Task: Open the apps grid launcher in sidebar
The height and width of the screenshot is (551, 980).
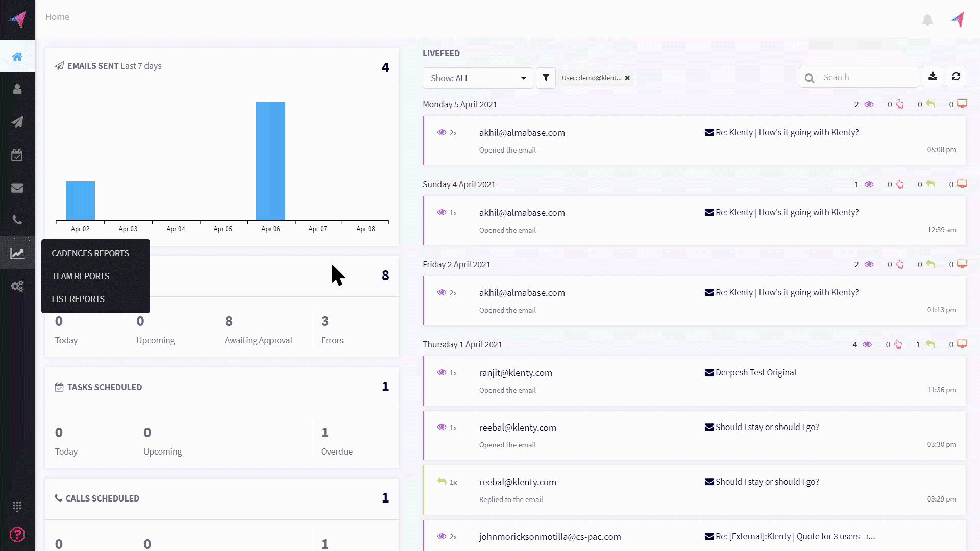Action: tap(17, 506)
